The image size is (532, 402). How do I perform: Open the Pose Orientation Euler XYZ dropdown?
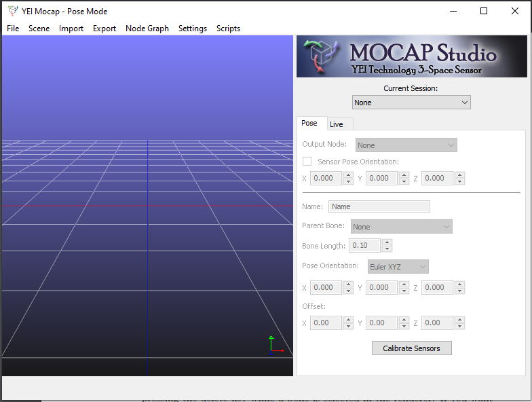(x=398, y=267)
